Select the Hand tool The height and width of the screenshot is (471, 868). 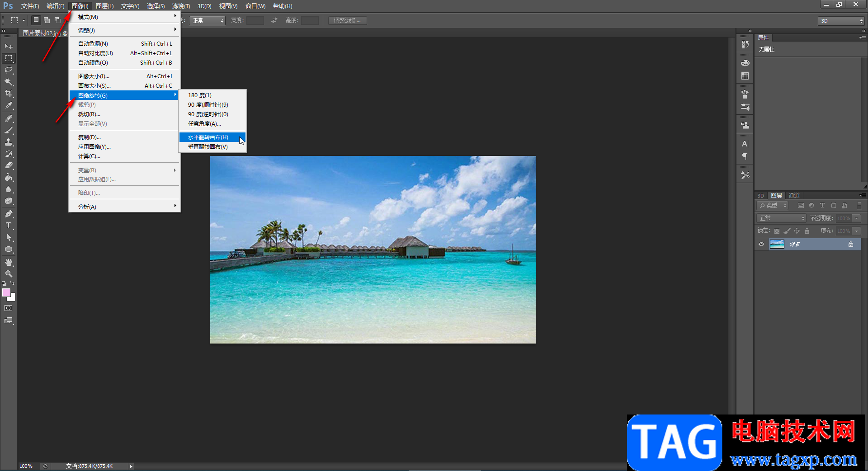coord(9,262)
